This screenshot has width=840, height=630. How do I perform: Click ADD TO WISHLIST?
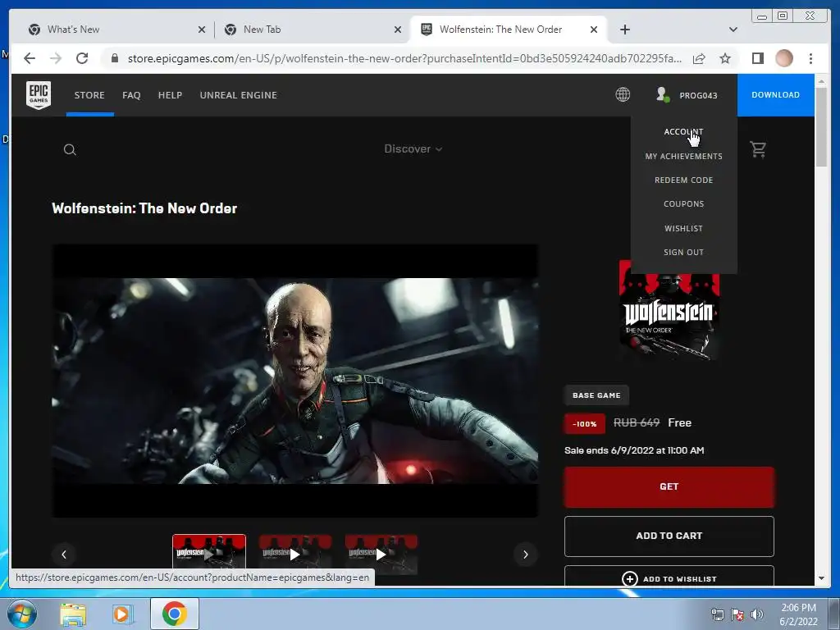(669, 577)
